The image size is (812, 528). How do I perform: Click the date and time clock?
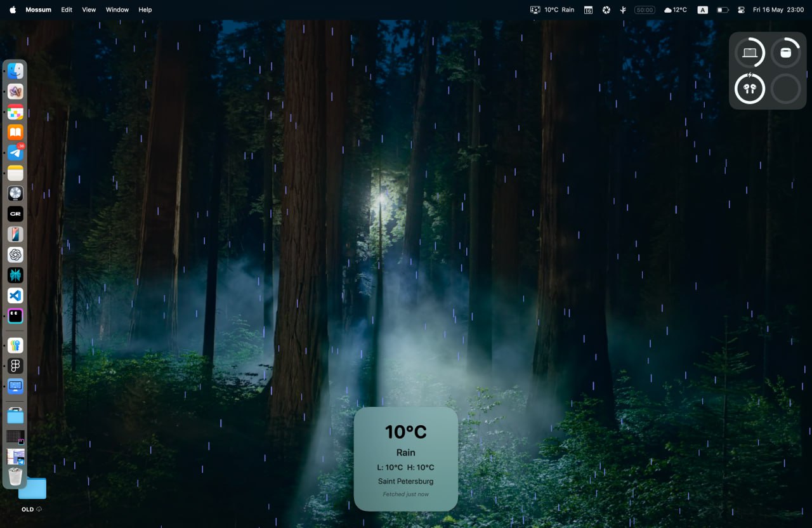click(778, 10)
